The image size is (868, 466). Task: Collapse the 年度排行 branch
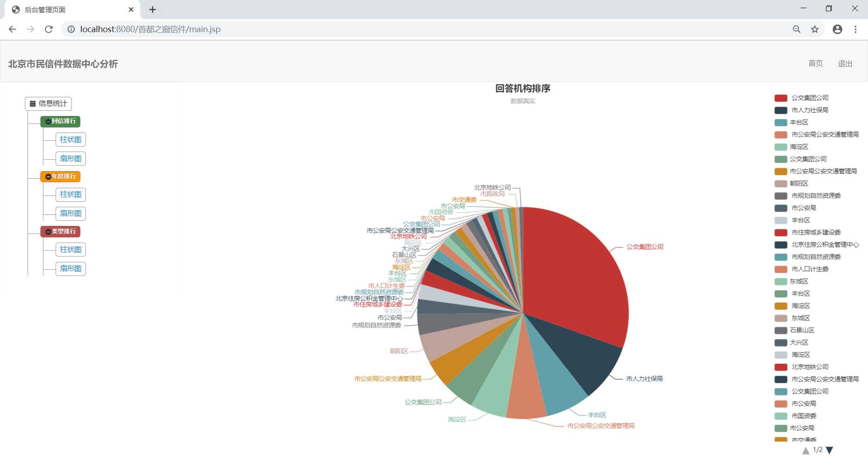click(60, 176)
